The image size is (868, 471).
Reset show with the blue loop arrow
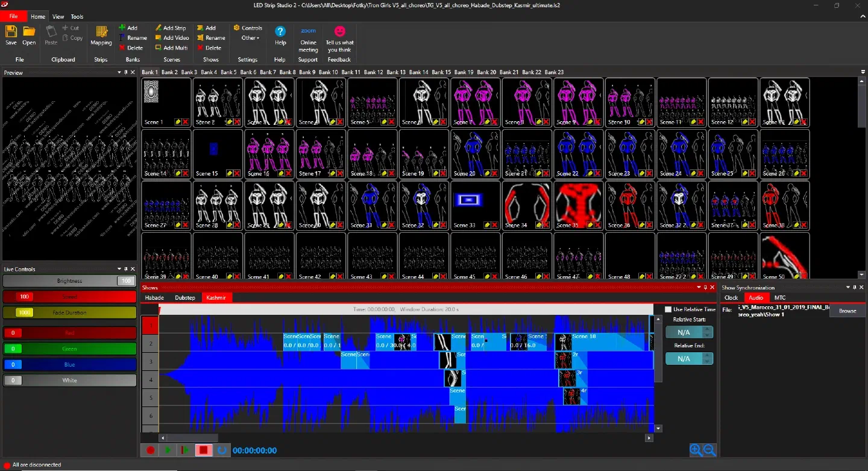[x=222, y=450]
